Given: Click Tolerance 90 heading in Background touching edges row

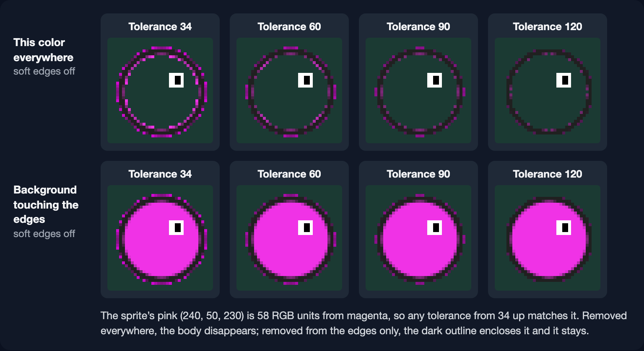Looking at the screenshot, I should pos(418,174).
